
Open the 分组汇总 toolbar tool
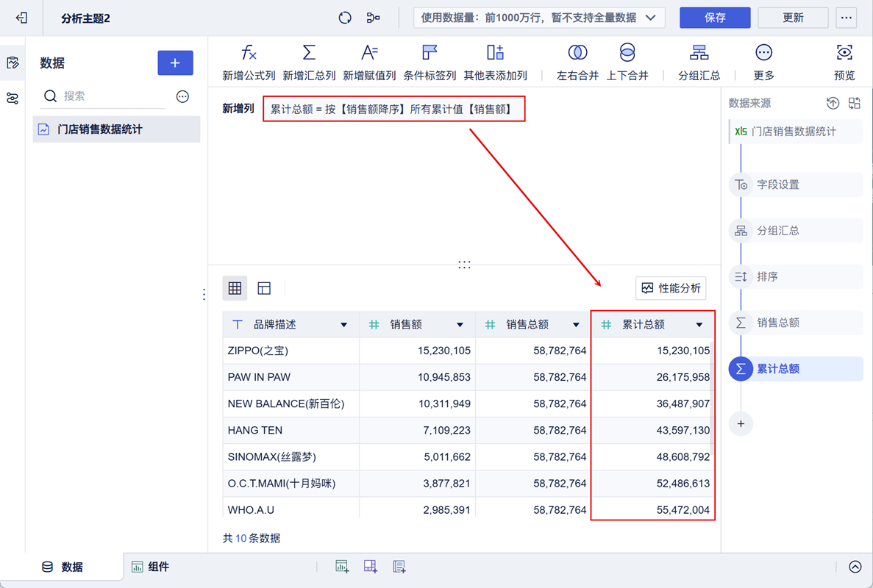[699, 53]
